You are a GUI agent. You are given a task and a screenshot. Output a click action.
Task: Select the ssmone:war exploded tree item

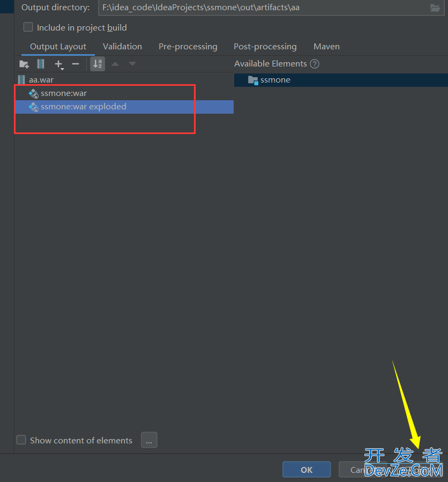(124, 107)
